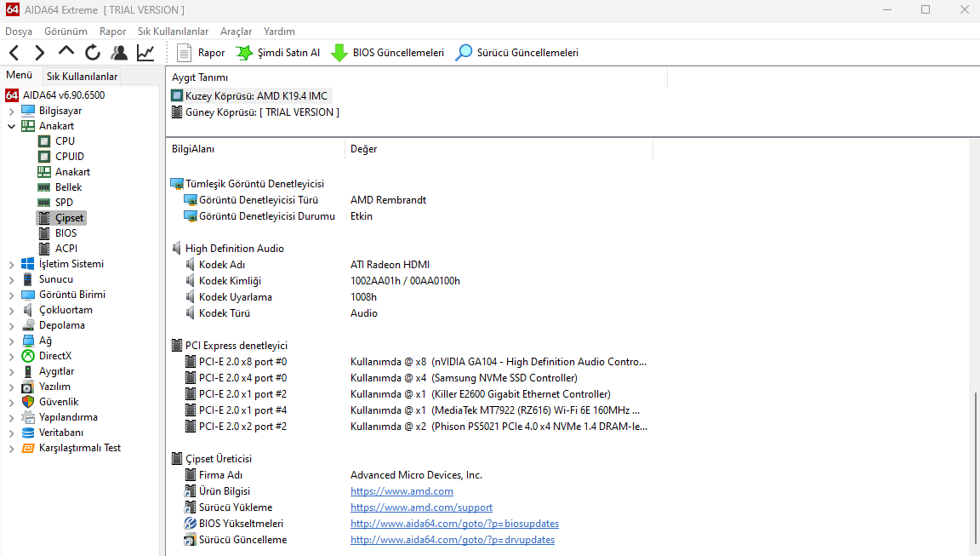Click the Kuzey Köprüsü chip icon

click(x=177, y=95)
